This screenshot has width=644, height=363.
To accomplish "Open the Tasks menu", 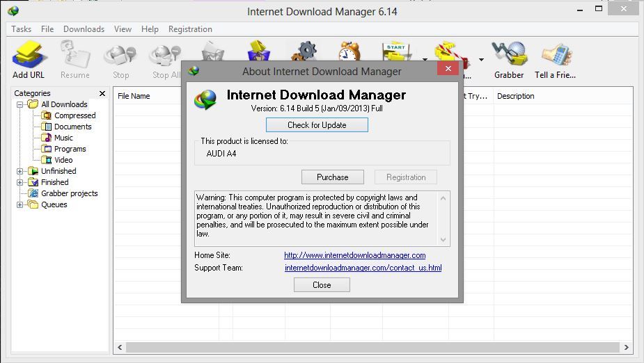I will [21, 29].
